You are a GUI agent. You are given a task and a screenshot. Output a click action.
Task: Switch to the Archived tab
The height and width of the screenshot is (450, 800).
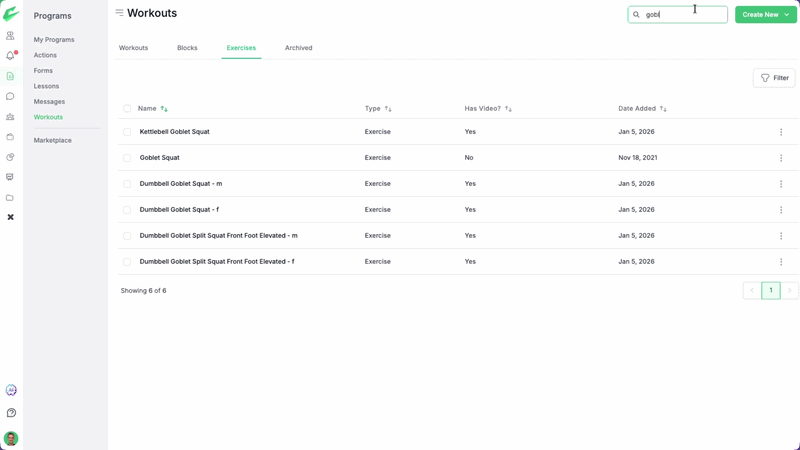298,48
